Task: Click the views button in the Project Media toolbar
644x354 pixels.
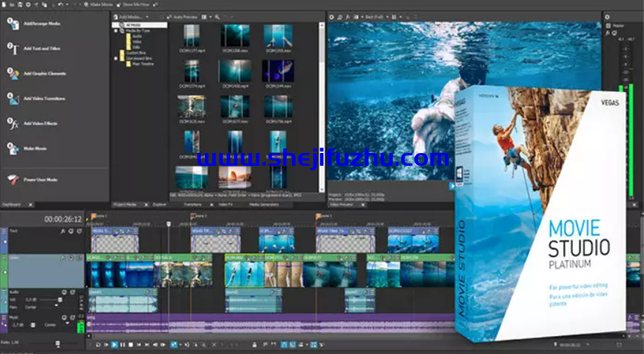Action: pos(203,16)
